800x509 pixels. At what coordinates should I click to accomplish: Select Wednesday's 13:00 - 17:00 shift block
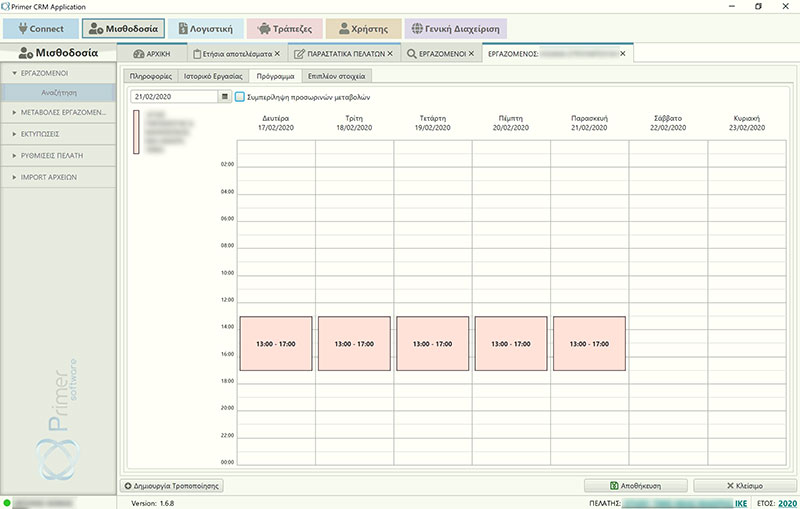coord(433,343)
